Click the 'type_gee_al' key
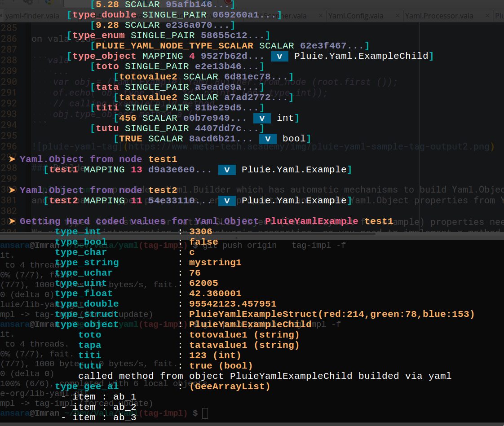 [86, 386]
